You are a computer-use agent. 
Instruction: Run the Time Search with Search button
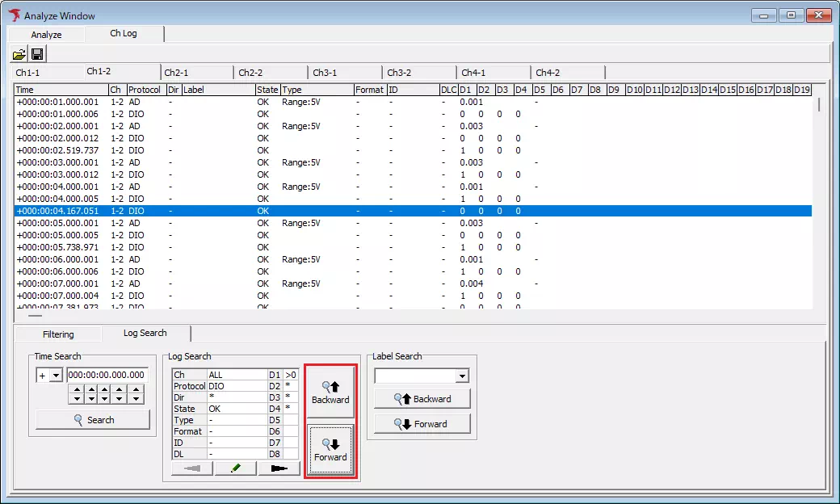click(93, 420)
